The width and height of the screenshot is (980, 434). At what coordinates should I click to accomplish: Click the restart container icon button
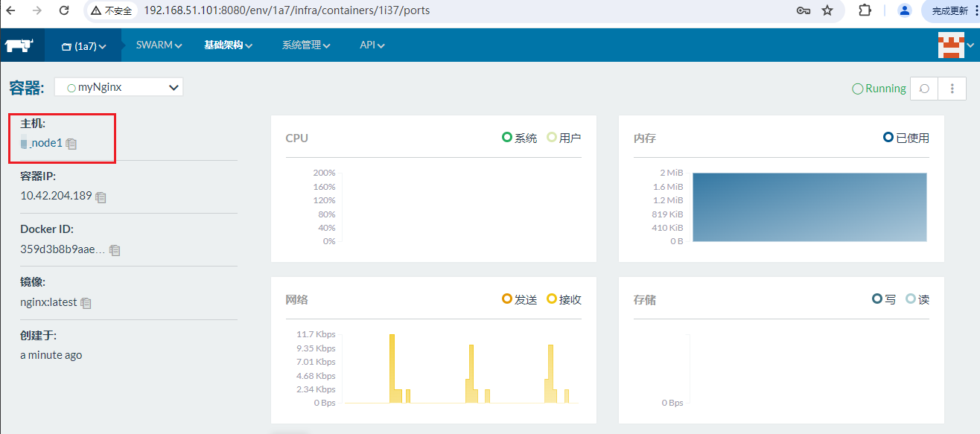[x=924, y=88]
